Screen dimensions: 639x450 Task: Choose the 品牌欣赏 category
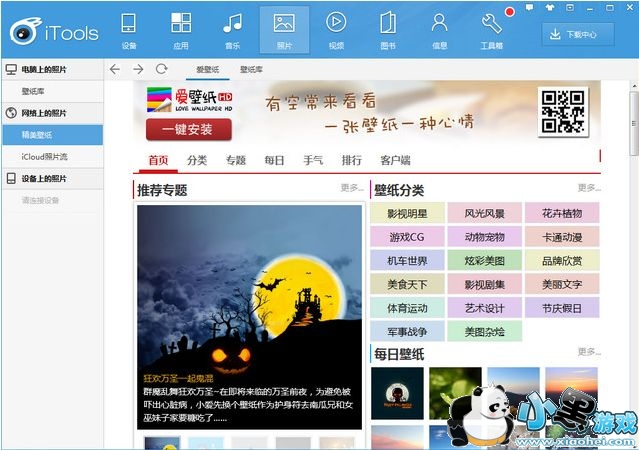pos(562,260)
